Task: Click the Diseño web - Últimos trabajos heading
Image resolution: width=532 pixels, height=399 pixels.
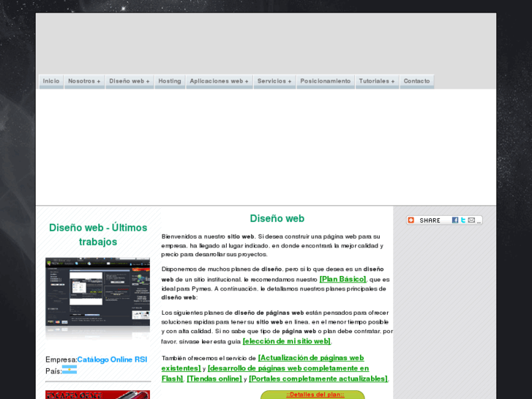Action: (98, 235)
